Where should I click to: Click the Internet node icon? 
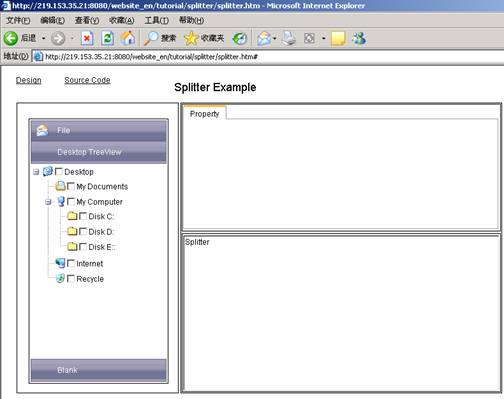click(60, 263)
